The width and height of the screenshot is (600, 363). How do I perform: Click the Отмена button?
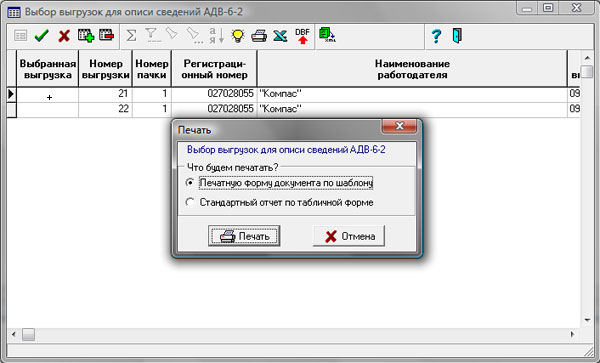point(349,236)
